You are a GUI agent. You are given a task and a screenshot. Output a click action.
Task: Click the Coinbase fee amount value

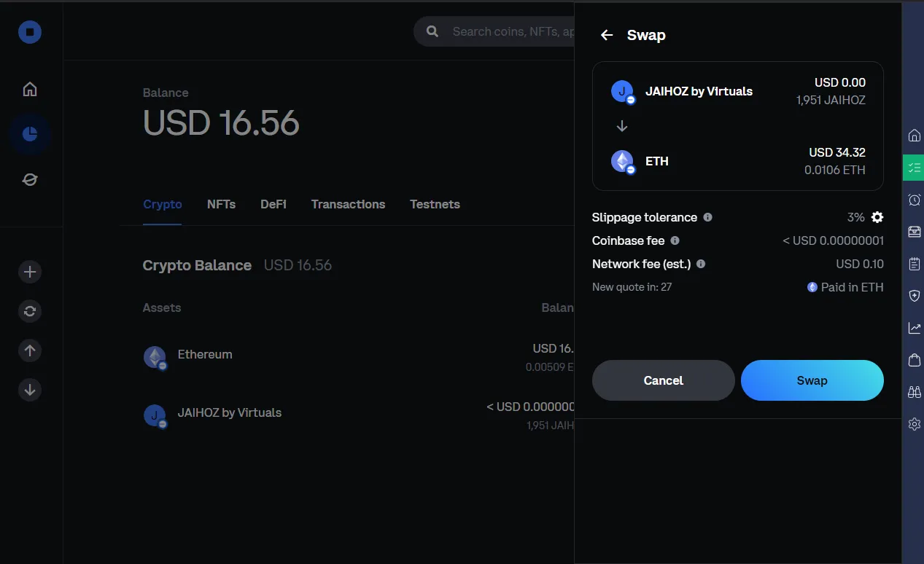click(833, 240)
